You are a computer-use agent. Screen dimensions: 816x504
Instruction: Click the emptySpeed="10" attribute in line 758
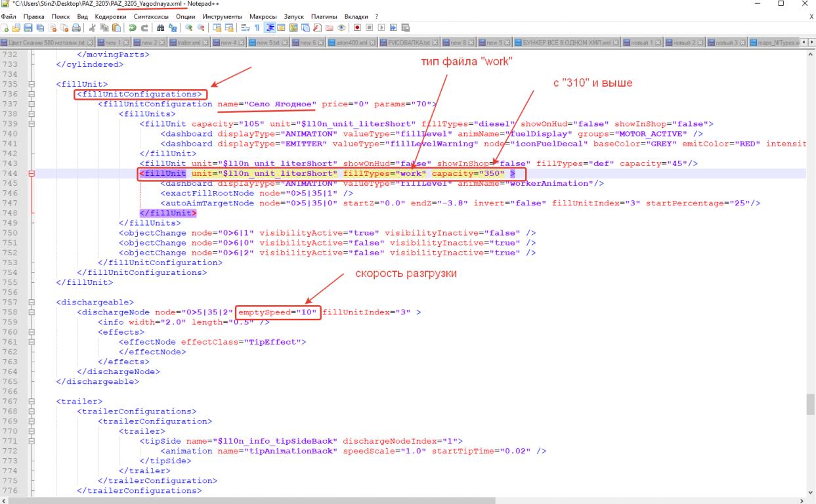tap(278, 312)
